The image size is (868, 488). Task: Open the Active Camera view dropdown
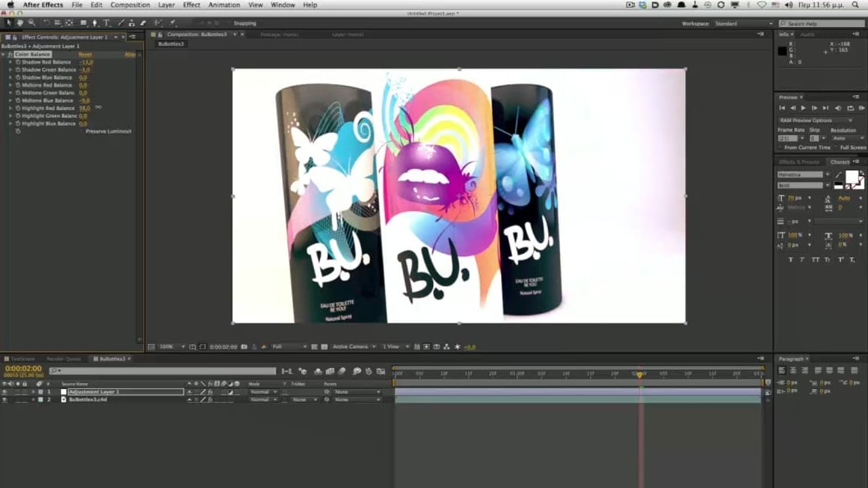[353, 347]
